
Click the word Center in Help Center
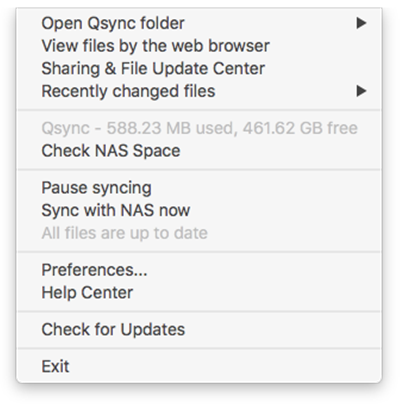click(x=107, y=293)
